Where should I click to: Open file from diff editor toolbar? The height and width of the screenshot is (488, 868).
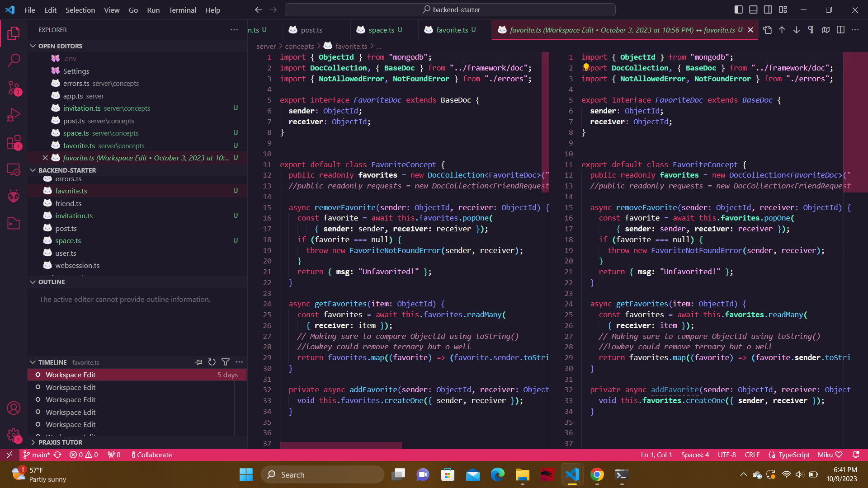point(767,30)
